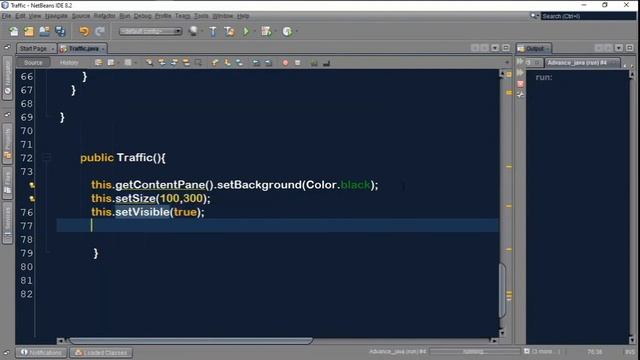
Task: Open the Debug menu
Action: [x=142, y=16]
